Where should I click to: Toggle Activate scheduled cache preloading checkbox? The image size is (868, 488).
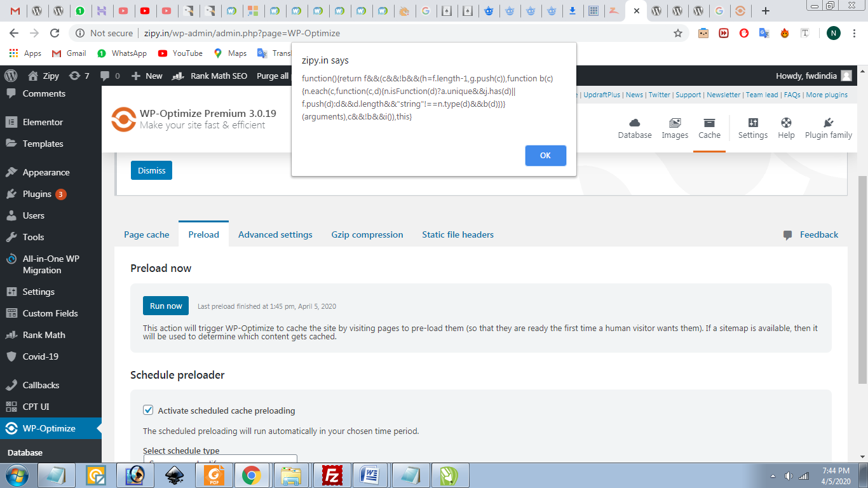point(148,410)
